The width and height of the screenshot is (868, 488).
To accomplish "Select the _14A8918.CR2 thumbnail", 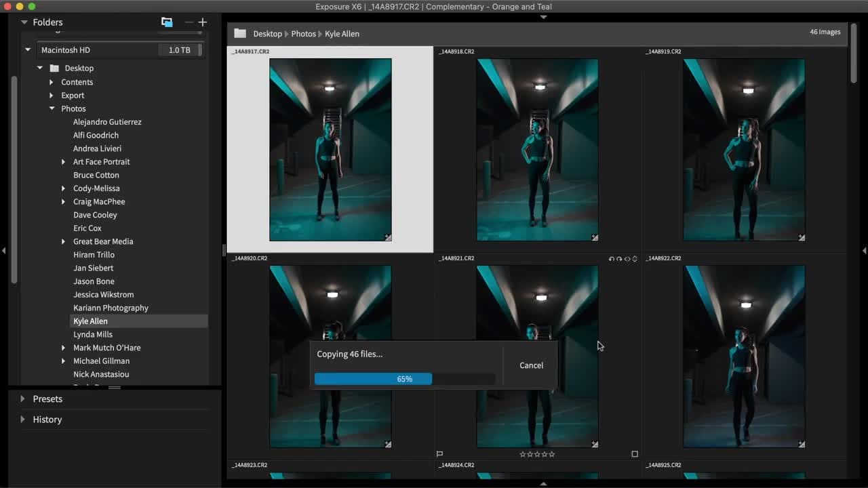I will (537, 150).
